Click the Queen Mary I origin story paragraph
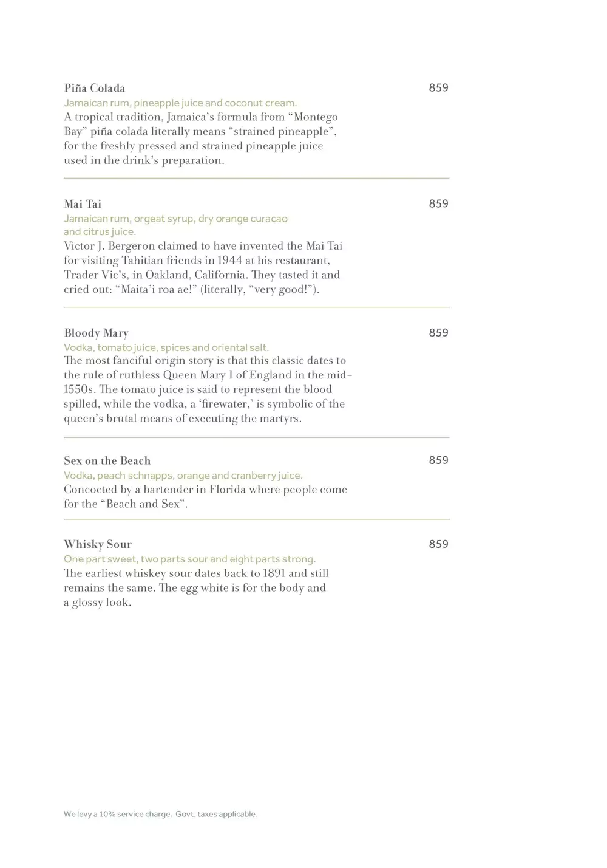Screen dimensions: 607x868 tap(208, 389)
